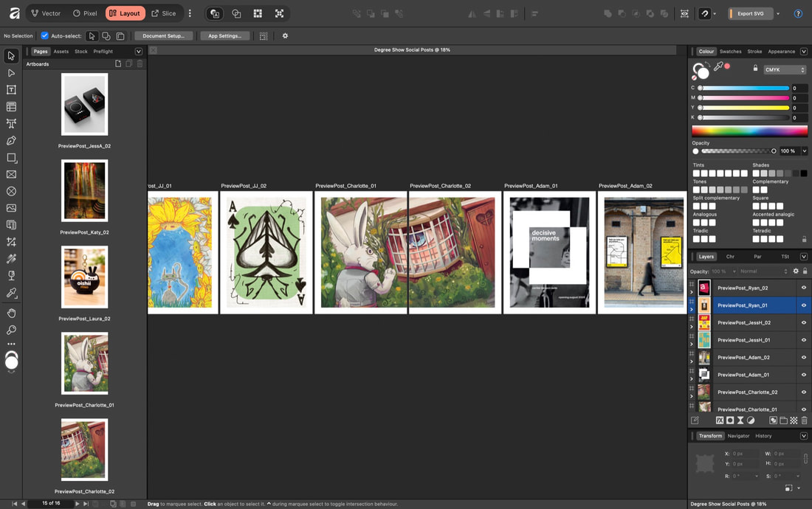Open the Normal blend mode dropdown
The width and height of the screenshot is (812, 509).
(x=763, y=271)
